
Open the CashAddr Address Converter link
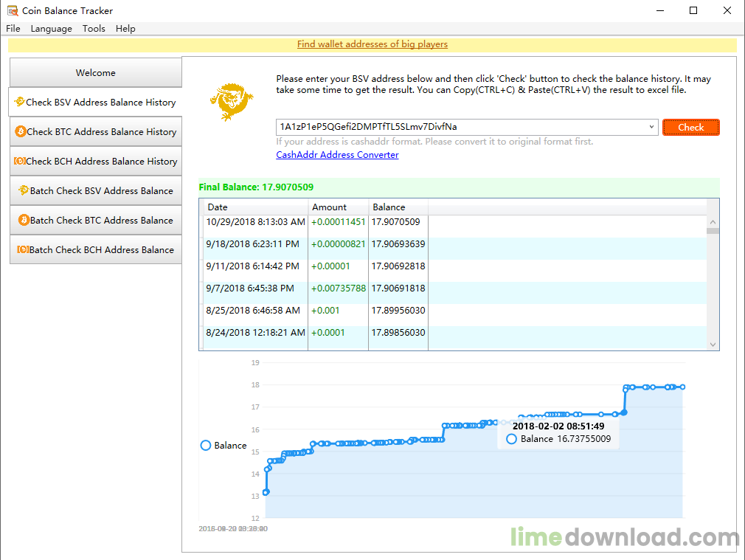[337, 155]
